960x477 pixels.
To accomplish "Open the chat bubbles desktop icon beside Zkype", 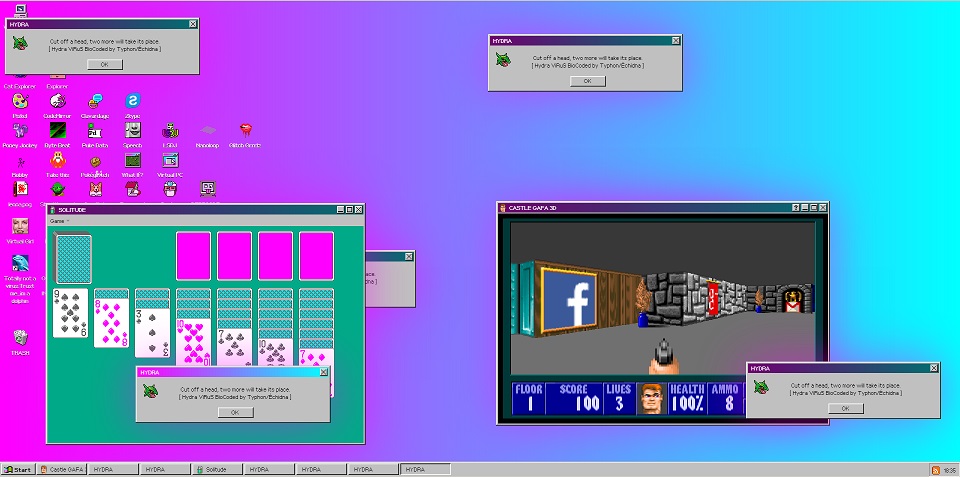I will coord(95,101).
